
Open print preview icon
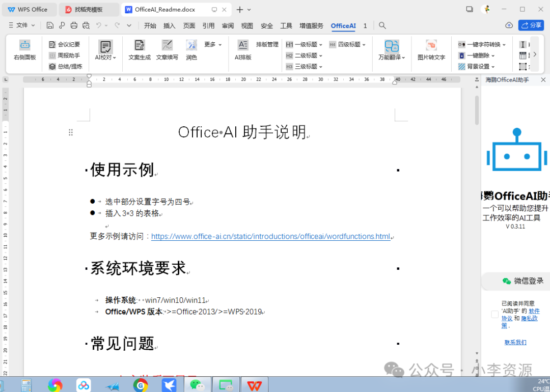pos(86,25)
